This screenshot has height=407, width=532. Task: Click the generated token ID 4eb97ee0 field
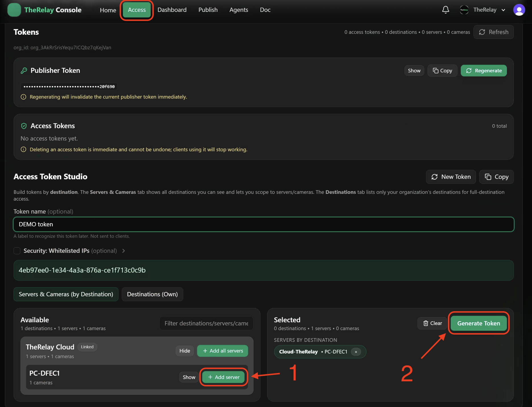coord(263,270)
